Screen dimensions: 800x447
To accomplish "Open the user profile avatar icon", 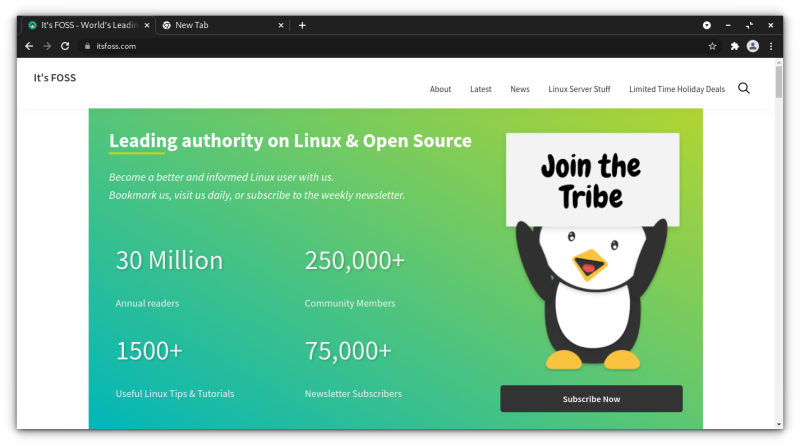I will 753,46.
